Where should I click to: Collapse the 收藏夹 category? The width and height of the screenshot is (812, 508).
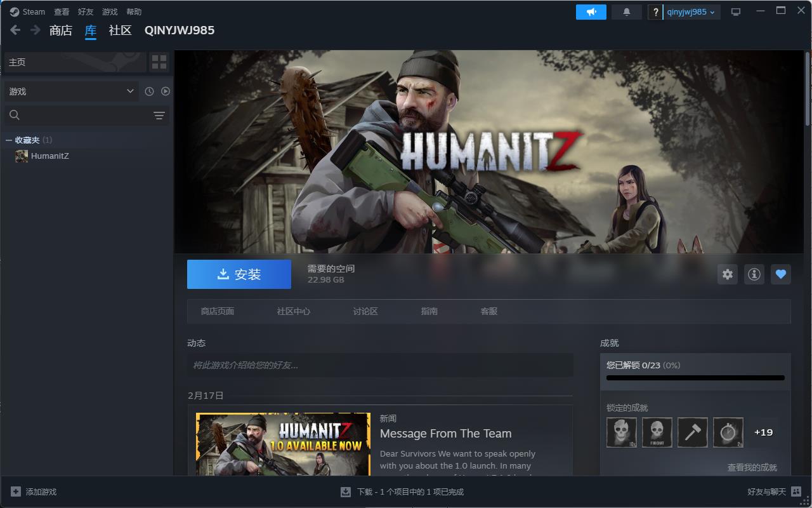pyautogui.click(x=9, y=140)
